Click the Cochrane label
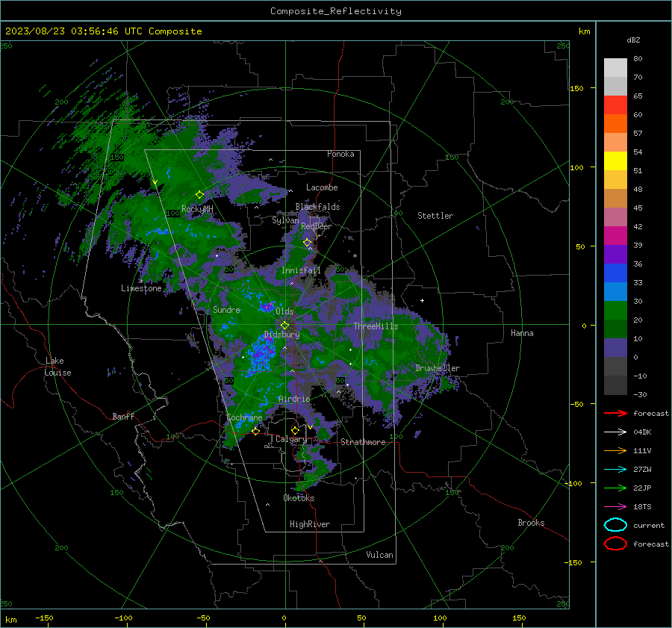 click(244, 417)
